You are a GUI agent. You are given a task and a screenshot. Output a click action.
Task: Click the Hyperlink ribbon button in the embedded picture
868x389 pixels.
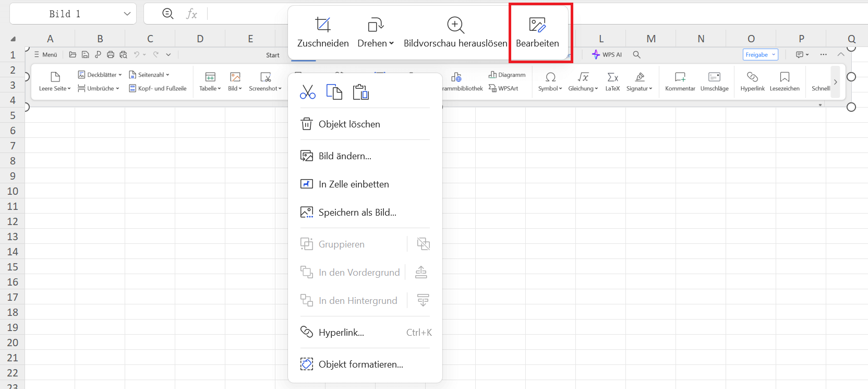coord(753,81)
